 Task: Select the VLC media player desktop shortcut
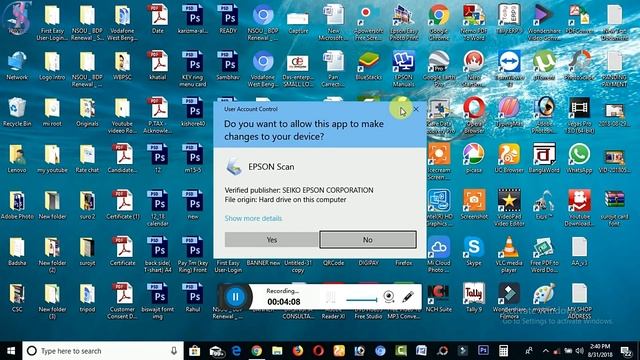(x=509, y=255)
